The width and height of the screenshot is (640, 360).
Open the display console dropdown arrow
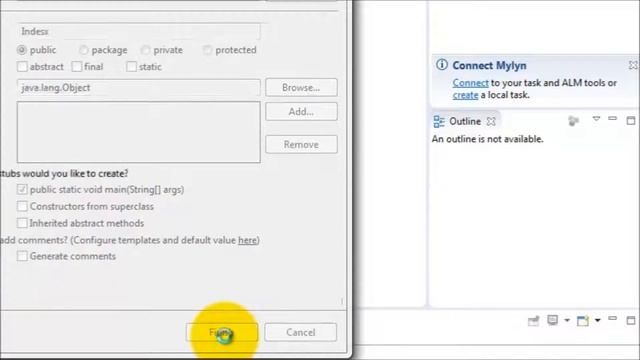(567, 320)
